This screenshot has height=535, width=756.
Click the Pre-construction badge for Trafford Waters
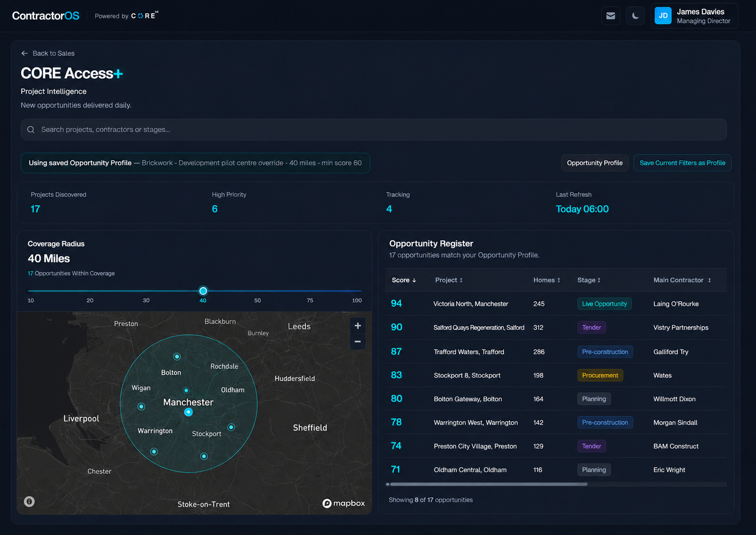605,352
